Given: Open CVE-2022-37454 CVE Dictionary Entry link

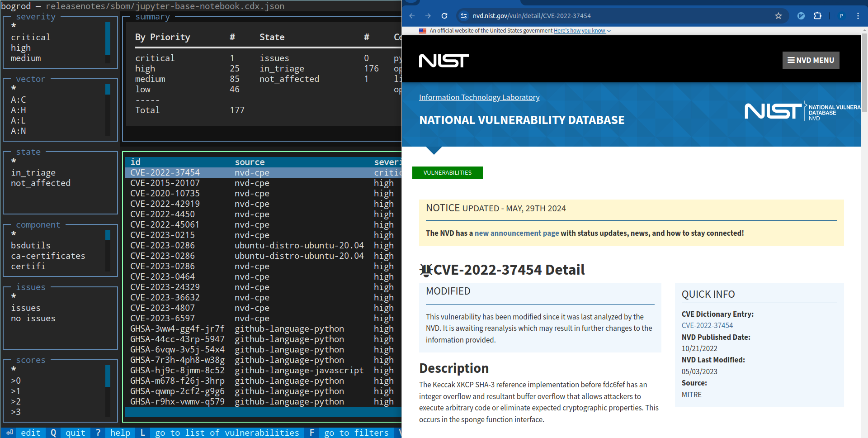Looking at the screenshot, I should pyautogui.click(x=707, y=325).
